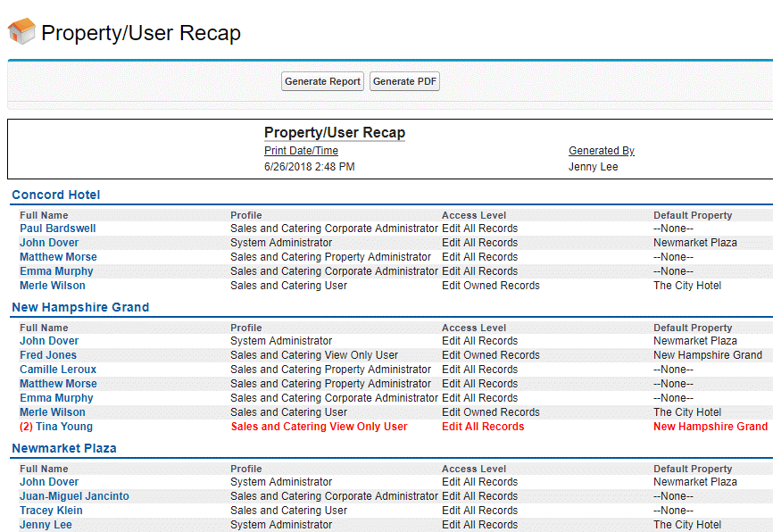Click John Dover under Newmarket Plaza
Image resolution: width=773 pixels, height=532 pixels.
(49, 482)
